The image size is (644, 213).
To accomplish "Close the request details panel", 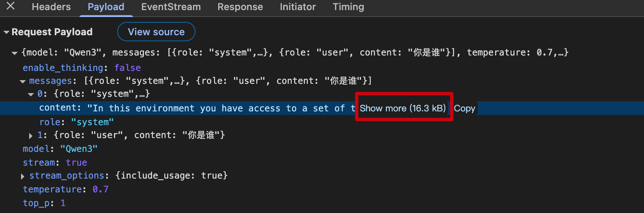I will coord(11,6).
